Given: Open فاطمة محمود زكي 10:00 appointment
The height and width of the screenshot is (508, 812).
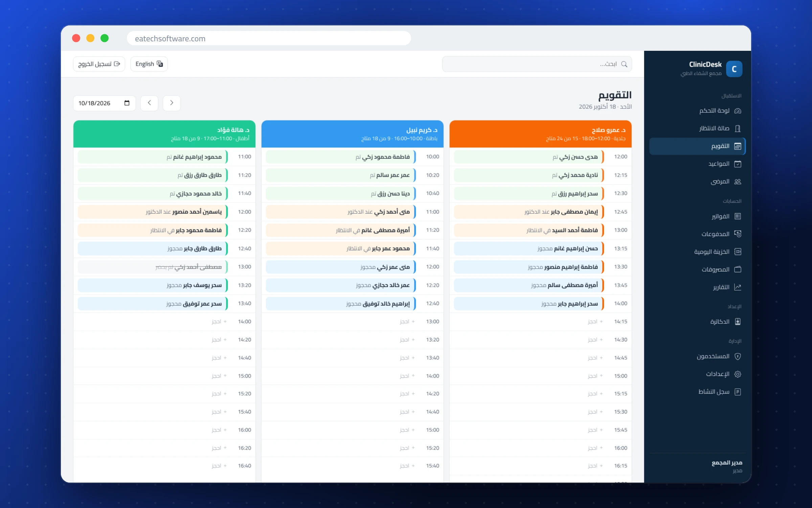Looking at the screenshot, I should click(341, 157).
